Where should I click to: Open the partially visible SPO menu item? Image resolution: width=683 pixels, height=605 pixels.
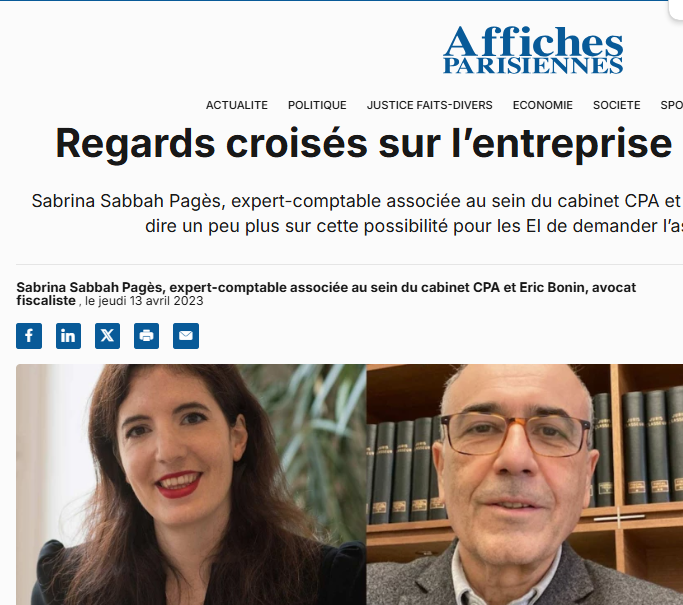(671, 105)
